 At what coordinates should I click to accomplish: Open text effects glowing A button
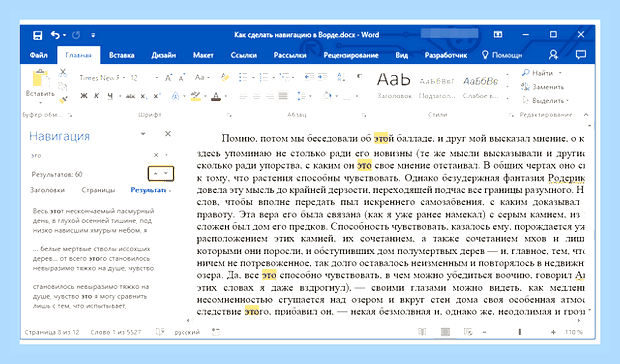pos(176,96)
